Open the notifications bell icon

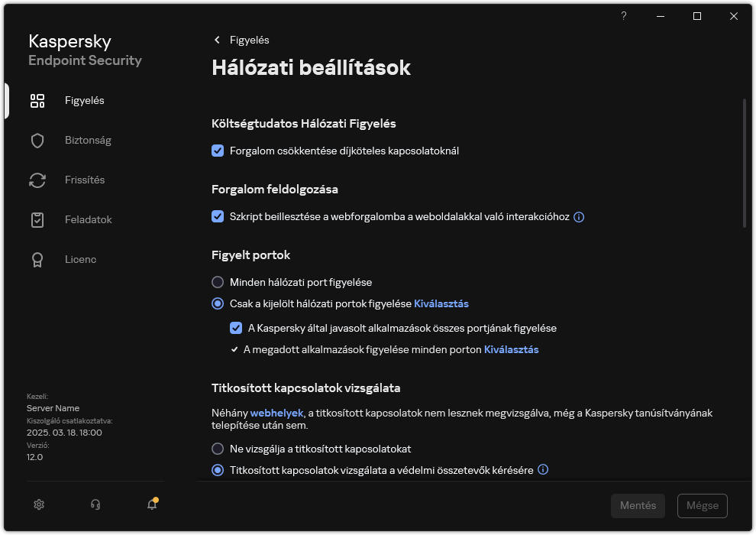(151, 506)
